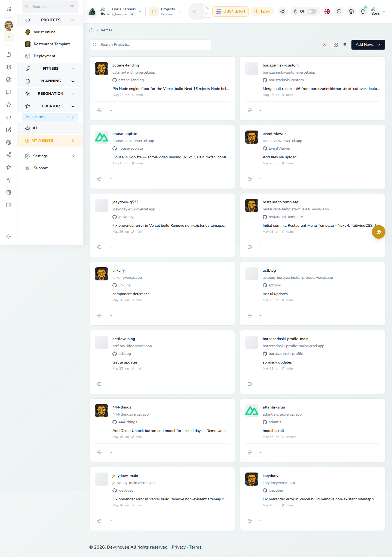
Task: Focus the Search Projects field
Action: 150,45
